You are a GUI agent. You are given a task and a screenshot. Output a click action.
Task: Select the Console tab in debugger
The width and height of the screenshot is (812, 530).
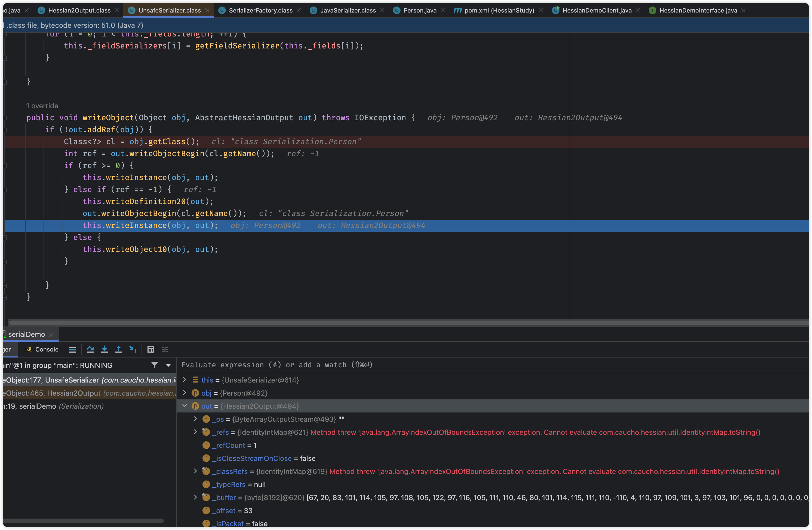click(42, 349)
